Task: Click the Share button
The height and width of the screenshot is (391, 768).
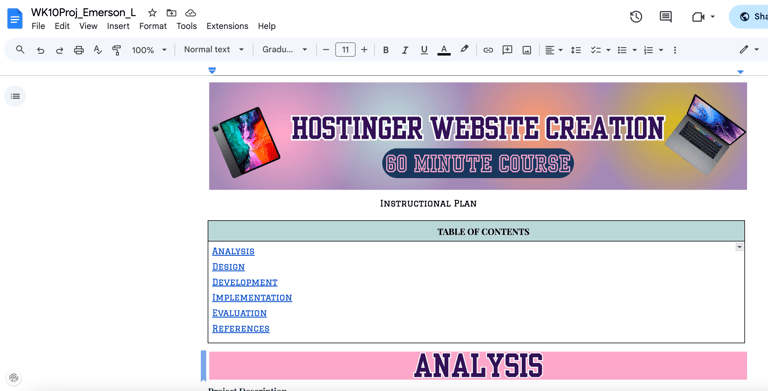Action: tap(748, 17)
